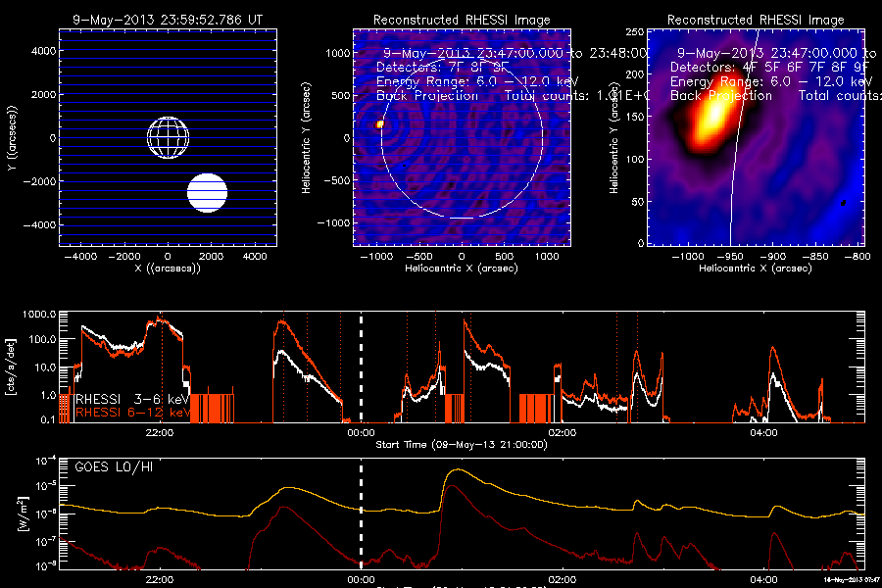The image size is (882, 588).
Task: Click the "22:00" tick label under the RHESSI light curve
Action: tap(159, 433)
